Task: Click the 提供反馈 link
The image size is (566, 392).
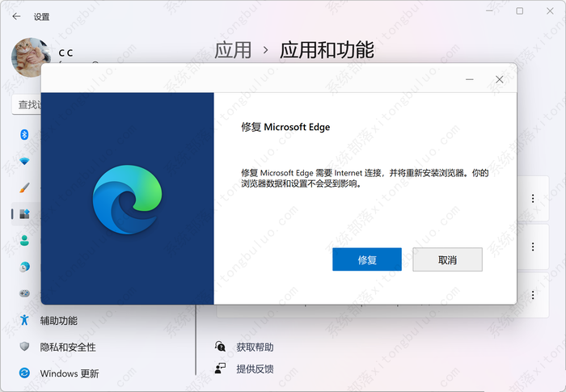Action: (254, 369)
